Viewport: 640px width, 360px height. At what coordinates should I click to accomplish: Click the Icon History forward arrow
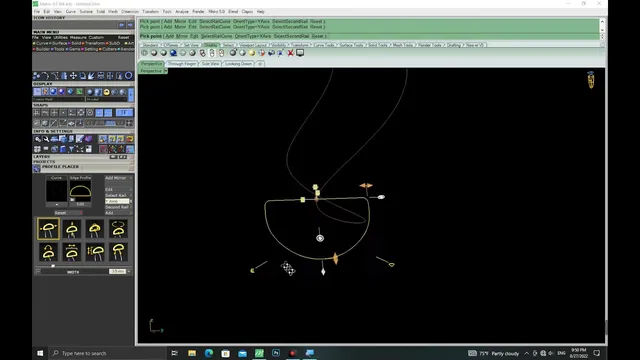pos(130,25)
